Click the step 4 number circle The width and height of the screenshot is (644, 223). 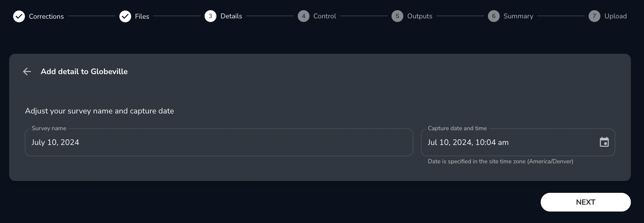pos(304,16)
